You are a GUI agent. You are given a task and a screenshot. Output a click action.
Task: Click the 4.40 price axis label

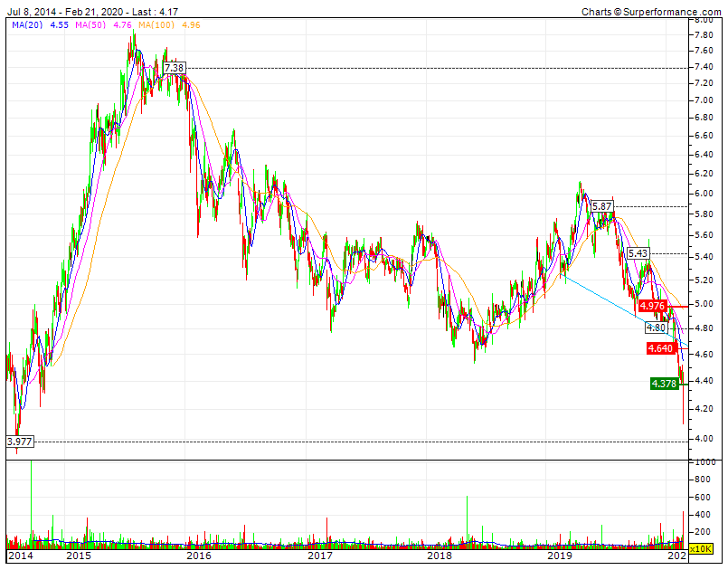click(x=704, y=381)
